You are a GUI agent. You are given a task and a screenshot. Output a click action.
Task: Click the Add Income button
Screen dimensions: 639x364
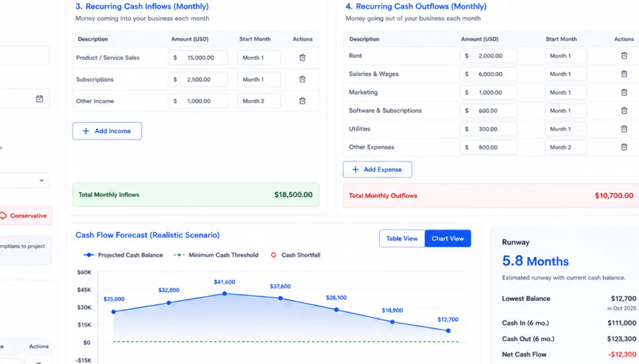pos(107,131)
